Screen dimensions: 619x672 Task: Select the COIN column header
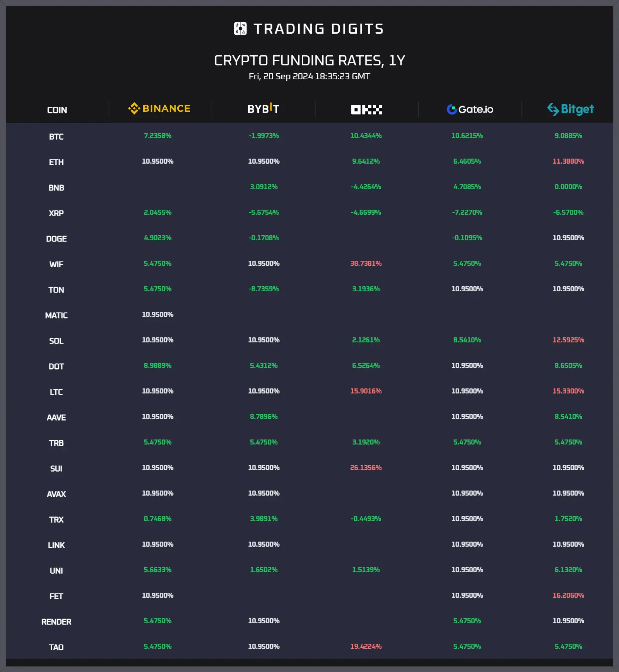(x=57, y=110)
